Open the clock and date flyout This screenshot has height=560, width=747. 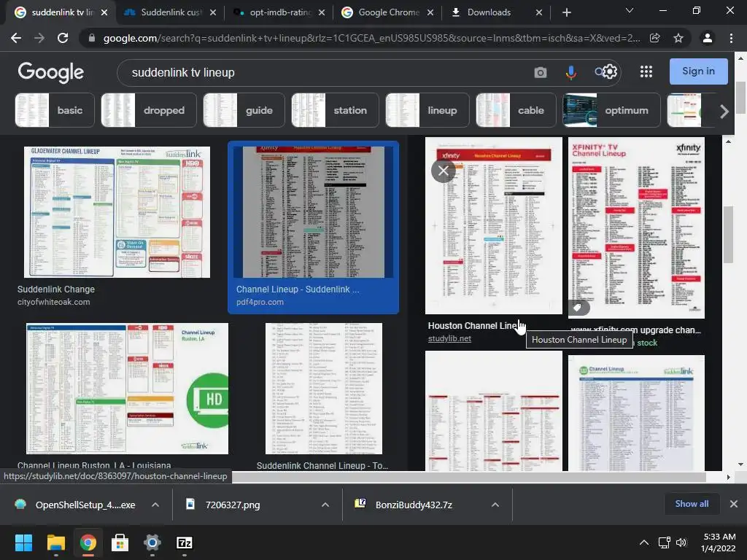(x=719, y=542)
